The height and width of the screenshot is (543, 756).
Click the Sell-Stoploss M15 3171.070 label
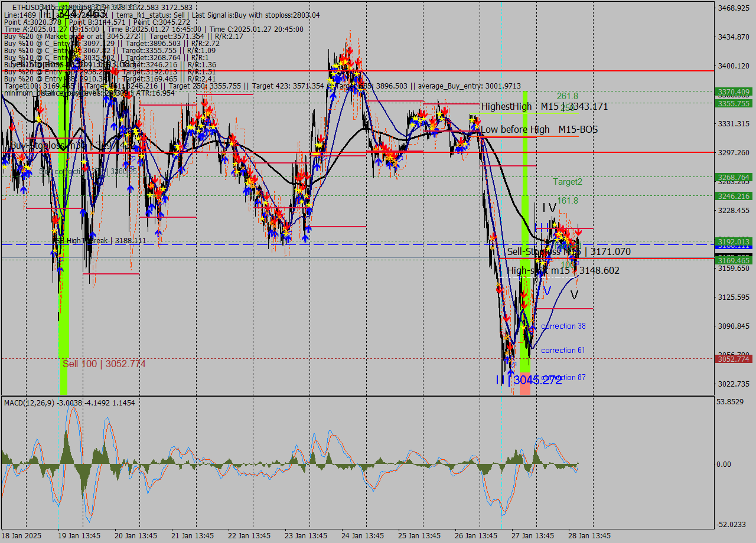569,252
